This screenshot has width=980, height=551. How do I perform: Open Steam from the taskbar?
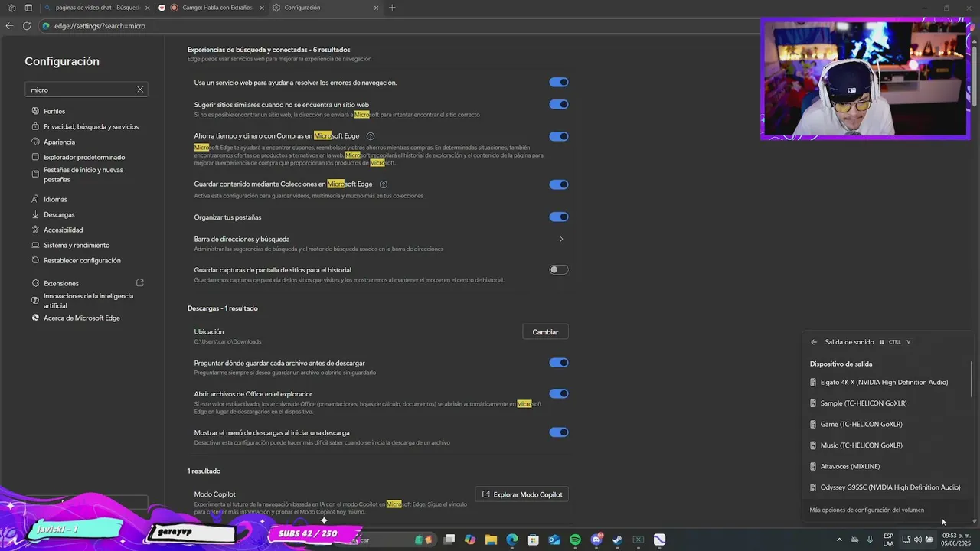pyautogui.click(x=617, y=540)
